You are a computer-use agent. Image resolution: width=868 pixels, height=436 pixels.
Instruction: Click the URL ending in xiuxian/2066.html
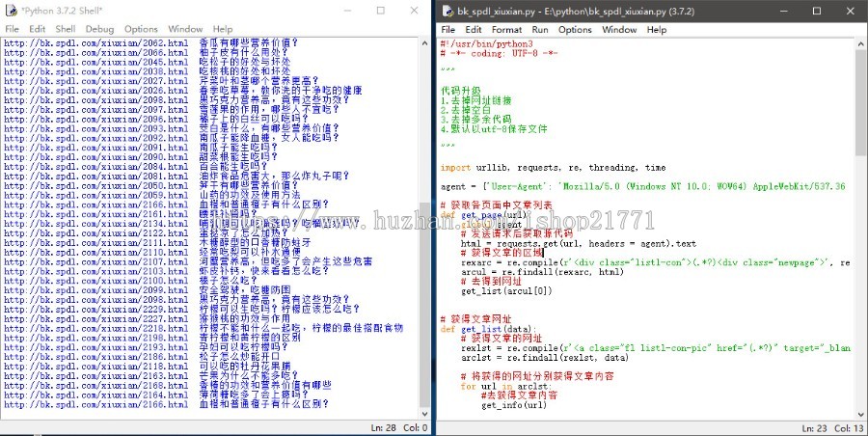tap(95, 53)
